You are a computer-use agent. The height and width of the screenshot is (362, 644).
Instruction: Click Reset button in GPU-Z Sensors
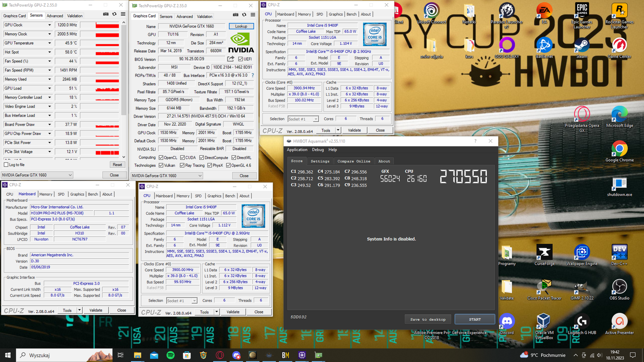pos(117,165)
